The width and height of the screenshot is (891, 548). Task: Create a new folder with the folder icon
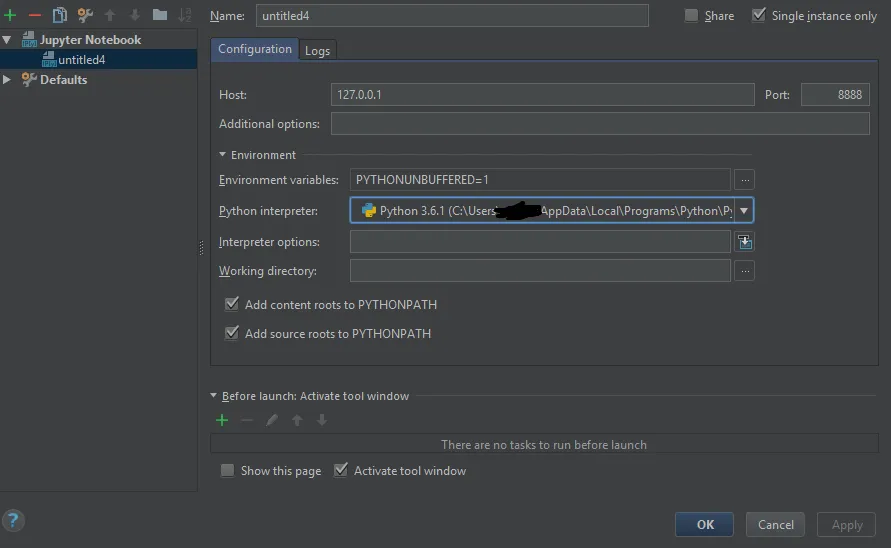pyautogui.click(x=160, y=15)
